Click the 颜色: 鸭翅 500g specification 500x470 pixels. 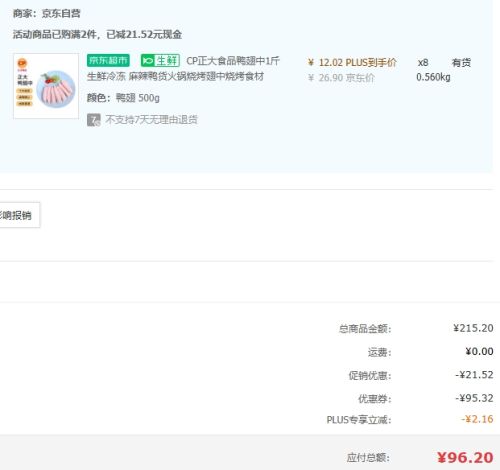[123, 98]
